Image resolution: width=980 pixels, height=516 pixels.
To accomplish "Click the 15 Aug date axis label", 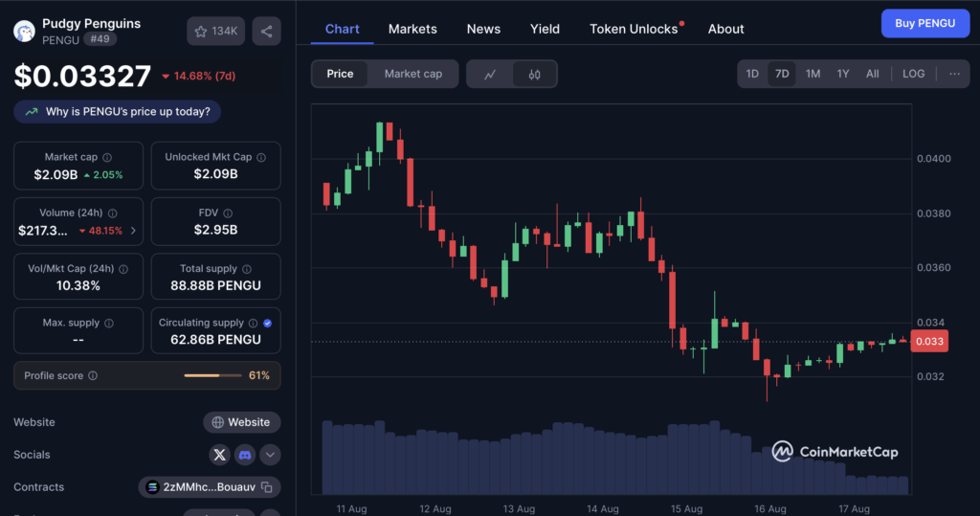I will [x=686, y=509].
